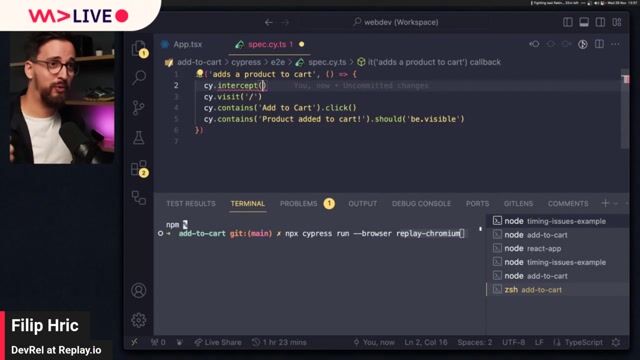Open the Customize Layout icon

click(616, 22)
